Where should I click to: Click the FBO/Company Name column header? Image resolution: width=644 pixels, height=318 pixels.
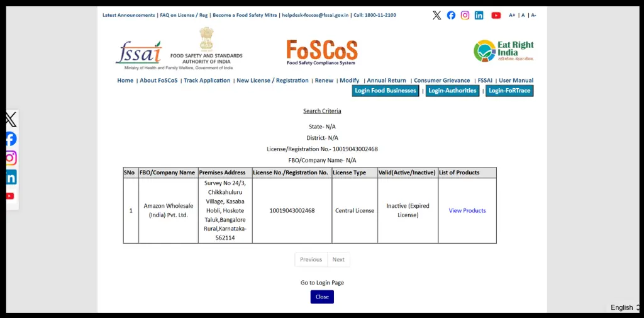pos(167,173)
